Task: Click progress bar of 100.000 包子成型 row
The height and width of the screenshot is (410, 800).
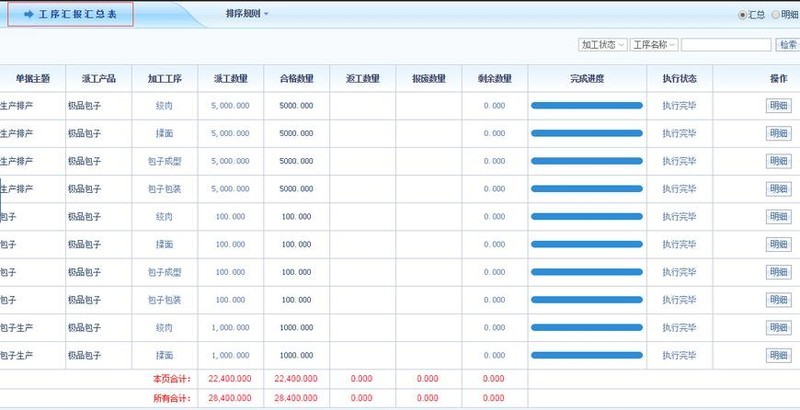Action: click(x=587, y=272)
